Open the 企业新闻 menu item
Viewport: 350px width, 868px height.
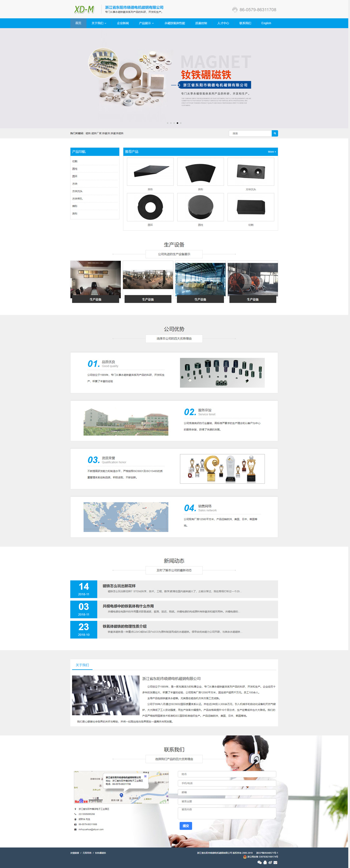123,23
